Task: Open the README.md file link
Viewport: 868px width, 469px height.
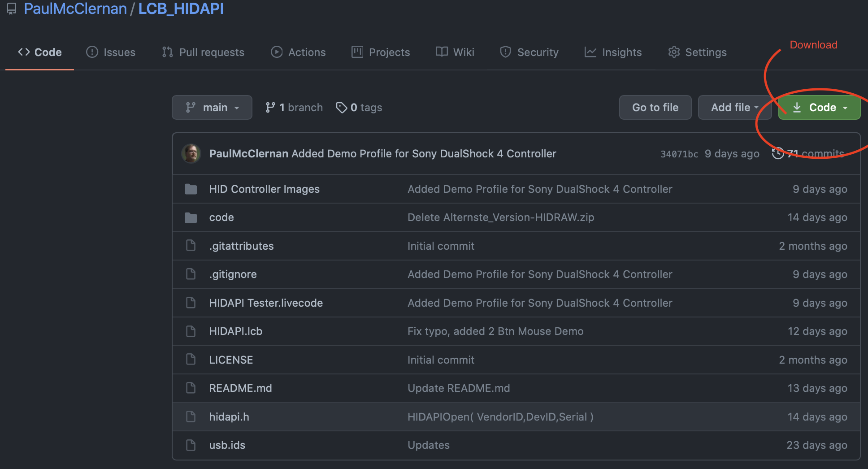Action: tap(240, 388)
